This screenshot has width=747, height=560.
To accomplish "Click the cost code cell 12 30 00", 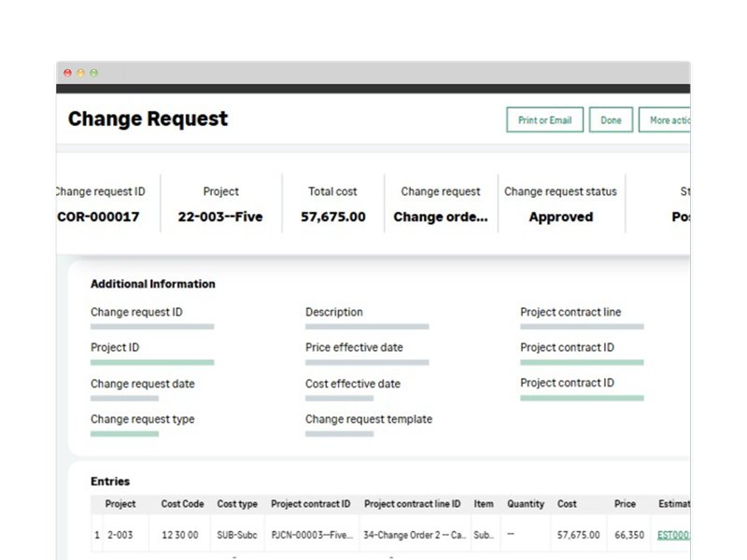I will point(179,535).
